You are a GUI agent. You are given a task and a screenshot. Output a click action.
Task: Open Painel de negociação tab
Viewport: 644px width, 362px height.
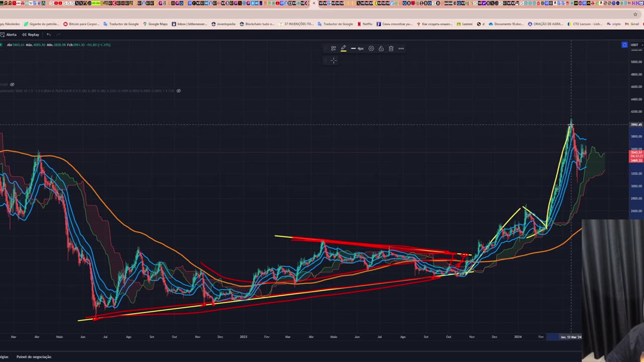pyautogui.click(x=34, y=357)
